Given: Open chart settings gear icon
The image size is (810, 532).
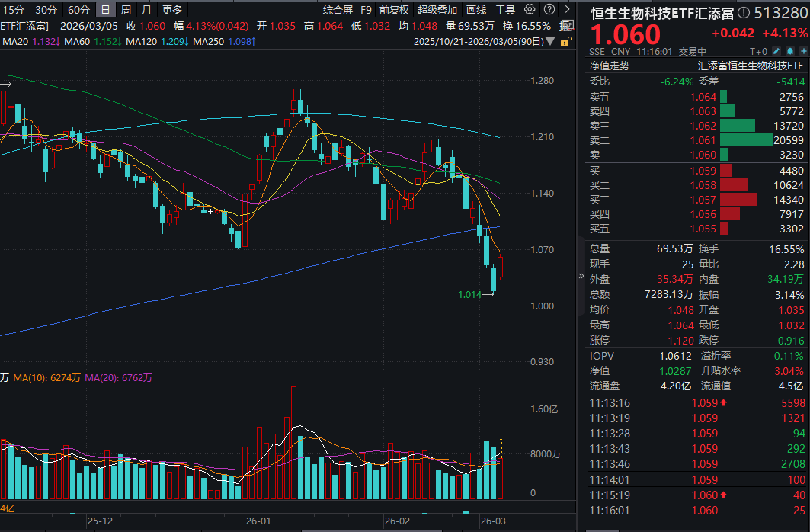Looking at the screenshot, I should 530,10.
